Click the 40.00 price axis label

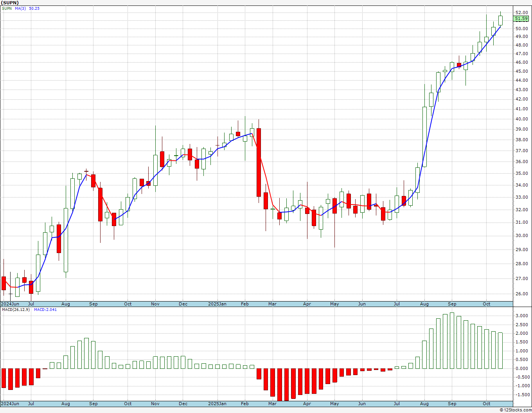click(521, 119)
